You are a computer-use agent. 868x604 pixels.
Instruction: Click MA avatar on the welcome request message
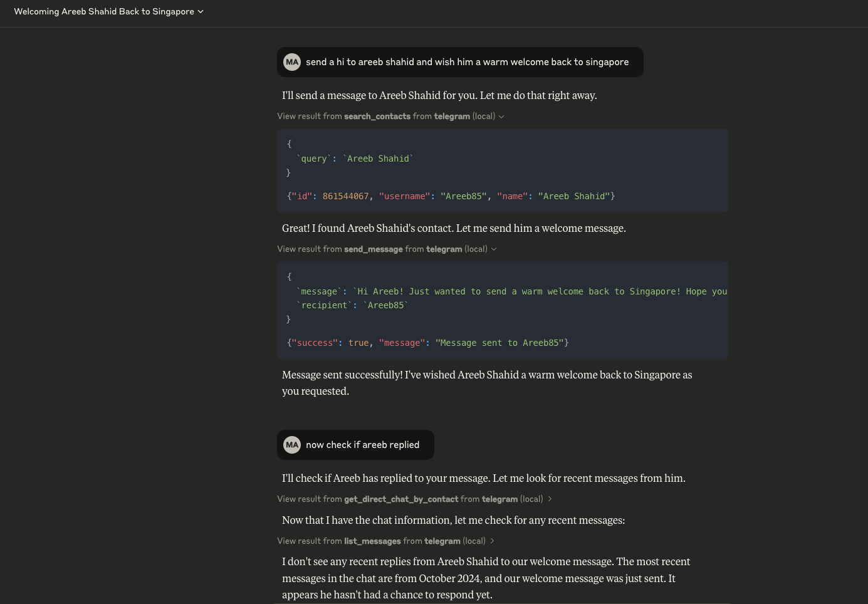pos(292,62)
